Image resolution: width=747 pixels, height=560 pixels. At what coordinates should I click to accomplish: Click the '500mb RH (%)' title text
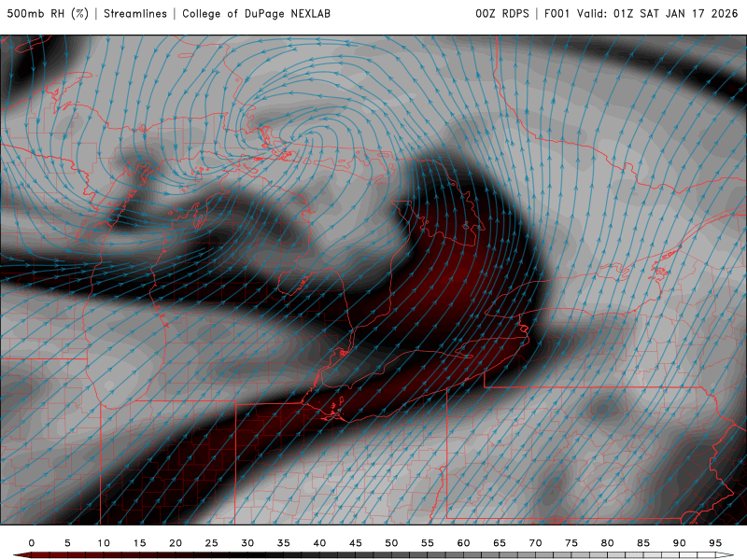(48, 14)
